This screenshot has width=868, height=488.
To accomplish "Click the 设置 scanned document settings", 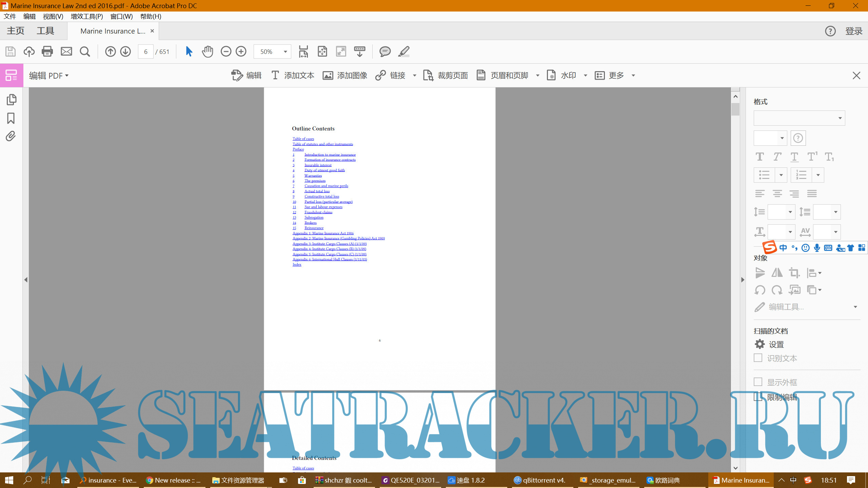I will point(769,344).
